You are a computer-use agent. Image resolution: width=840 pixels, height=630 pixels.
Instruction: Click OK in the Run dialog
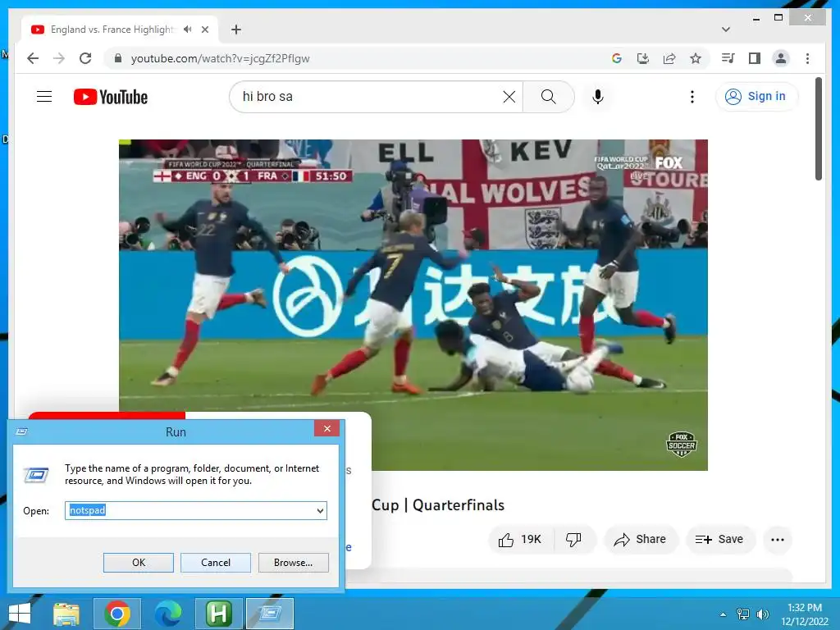138,563
